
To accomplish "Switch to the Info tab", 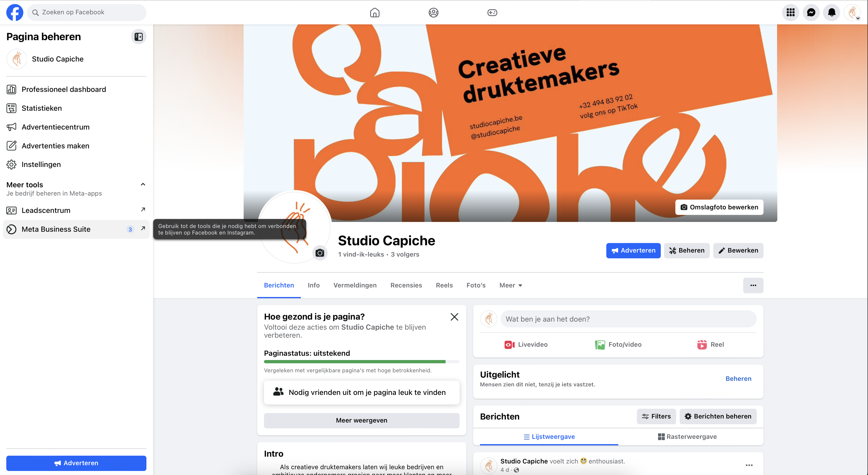I will tap(313, 285).
